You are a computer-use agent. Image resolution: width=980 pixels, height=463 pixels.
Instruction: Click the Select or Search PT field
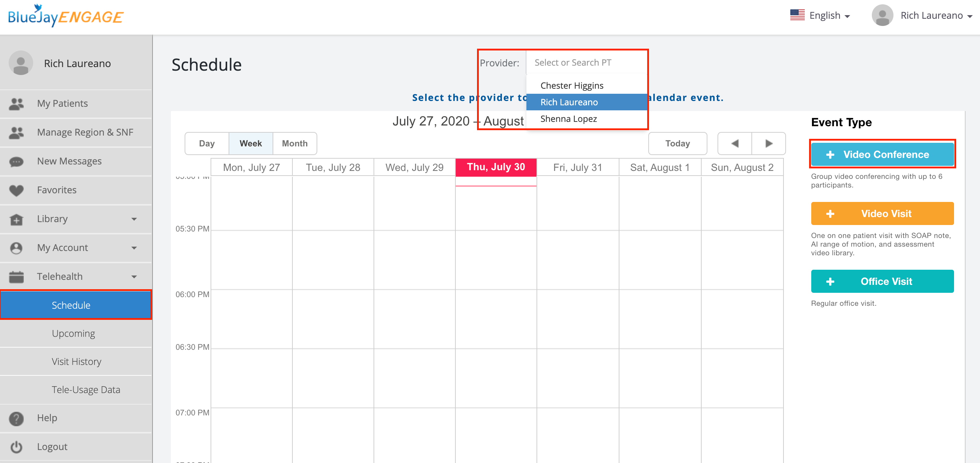click(586, 63)
